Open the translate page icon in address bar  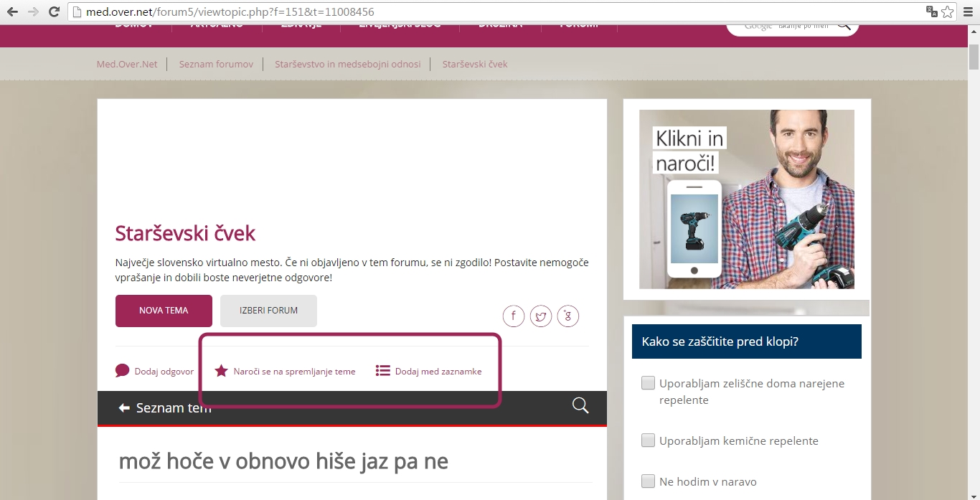tap(932, 11)
